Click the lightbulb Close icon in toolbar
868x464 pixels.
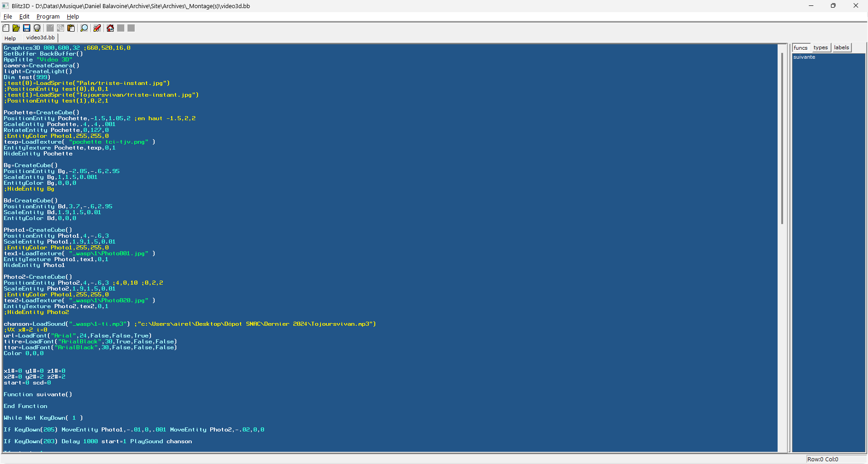click(37, 28)
